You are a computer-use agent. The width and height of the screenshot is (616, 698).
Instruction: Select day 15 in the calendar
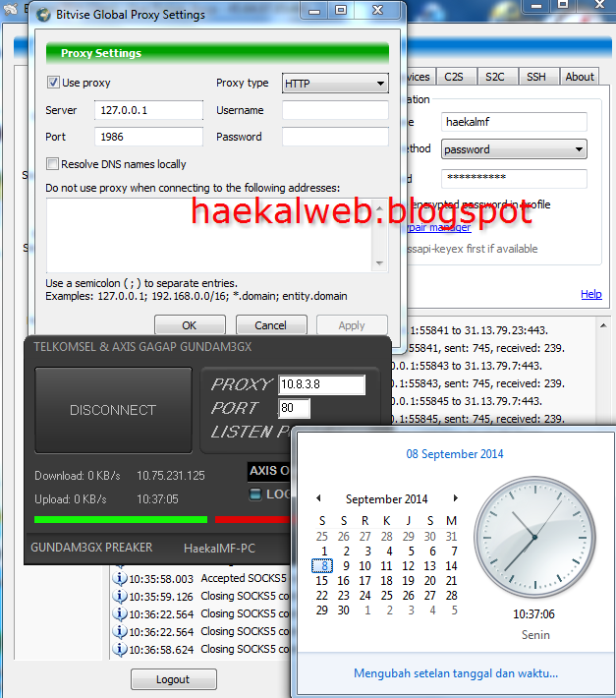click(321, 580)
